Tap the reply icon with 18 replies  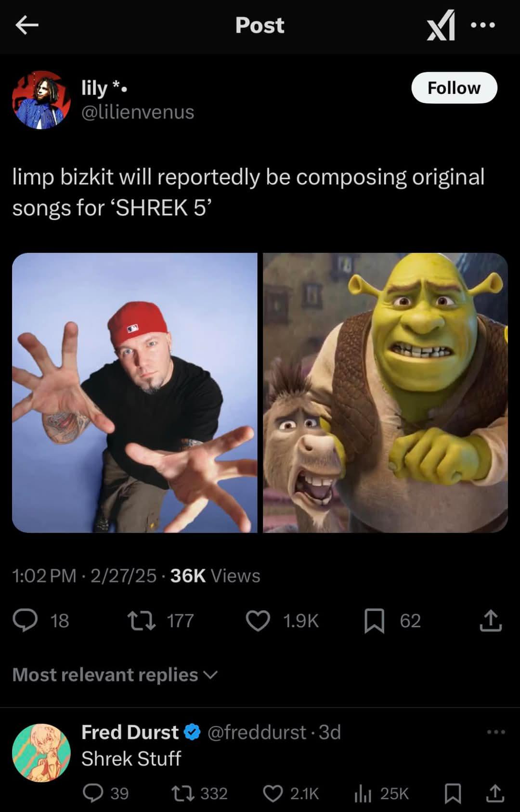click(25, 620)
